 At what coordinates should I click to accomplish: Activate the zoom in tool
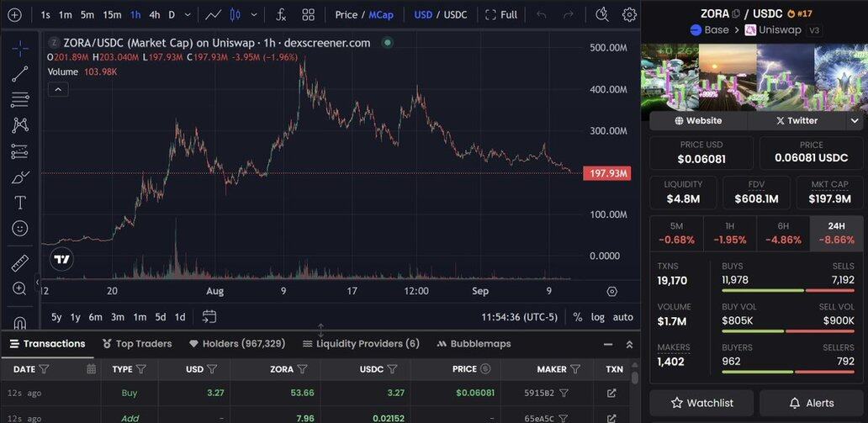pyautogui.click(x=20, y=288)
